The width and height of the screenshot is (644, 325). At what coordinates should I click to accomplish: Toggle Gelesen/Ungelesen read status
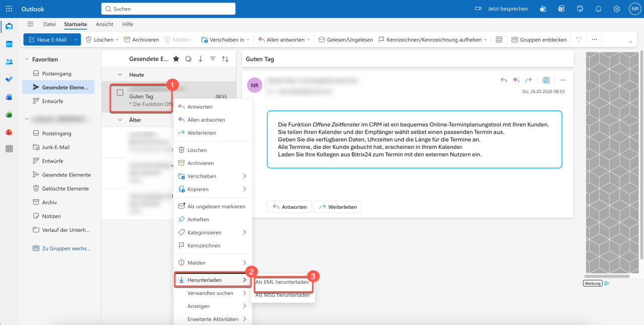click(x=345, y=40)
